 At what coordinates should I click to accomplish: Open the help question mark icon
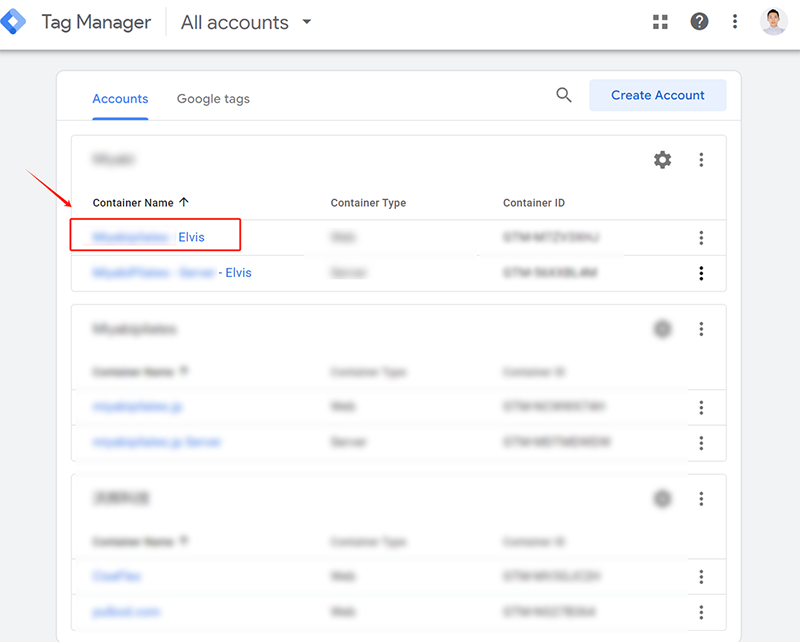coord(699,22)
